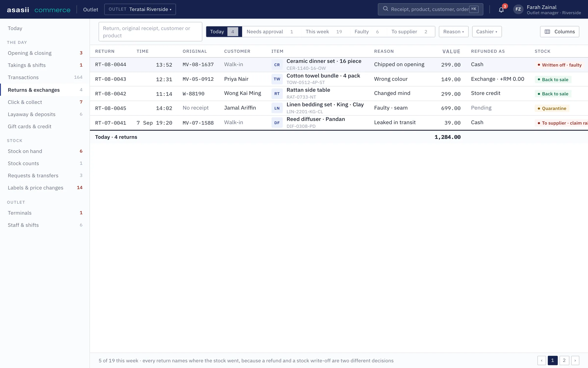Click the Quarantine stock status pill
Image resolution: width=588 pixels, height=368 pixels.
[552, 108]
